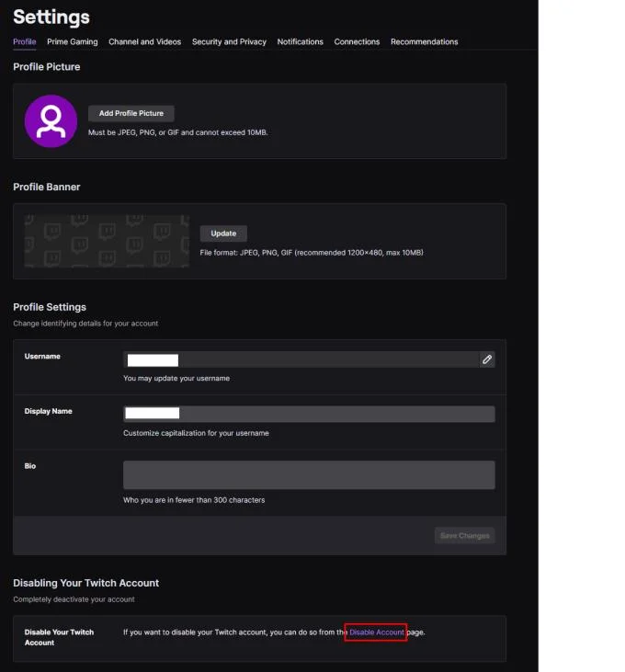Click the Save Changes button
This screenshot has height=672, width=625.
(465, 536)
